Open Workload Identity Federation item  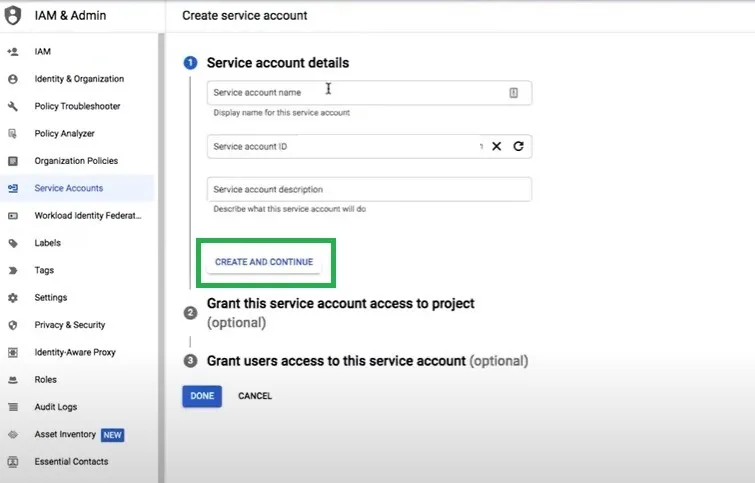[77, 216]
